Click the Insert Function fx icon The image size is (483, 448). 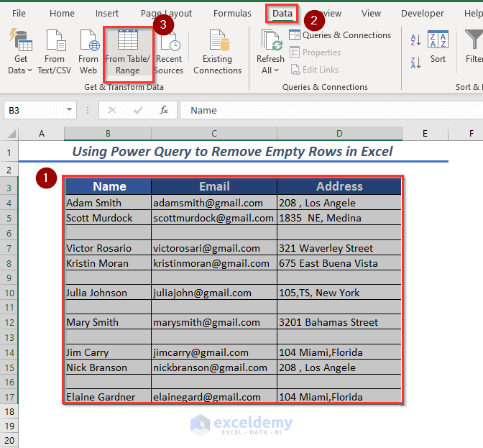(164, 110)
